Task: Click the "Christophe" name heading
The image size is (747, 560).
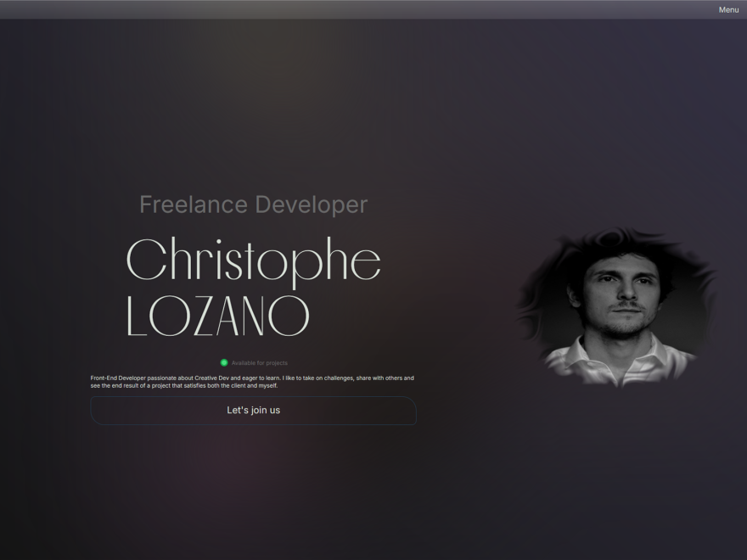Action: tap(254, 261)
